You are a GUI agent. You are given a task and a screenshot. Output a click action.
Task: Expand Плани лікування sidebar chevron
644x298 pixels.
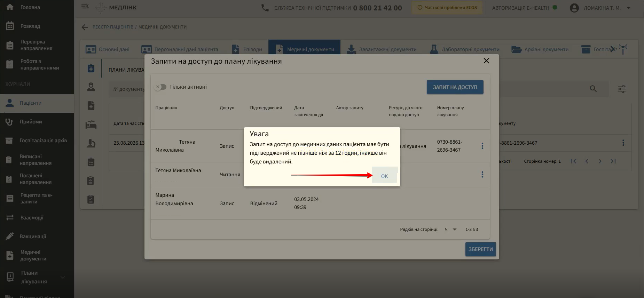click(63, 277)
